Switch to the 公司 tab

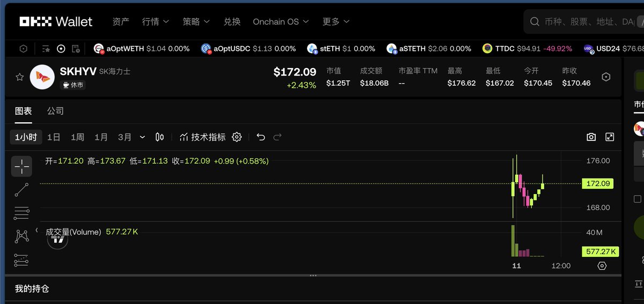tap(55, 111)
